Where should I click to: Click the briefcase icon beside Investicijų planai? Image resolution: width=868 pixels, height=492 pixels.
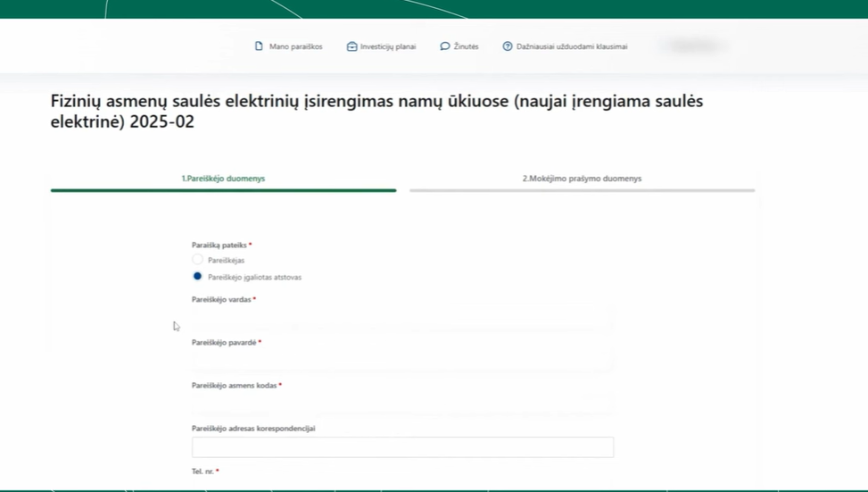(x=351, y=46)
